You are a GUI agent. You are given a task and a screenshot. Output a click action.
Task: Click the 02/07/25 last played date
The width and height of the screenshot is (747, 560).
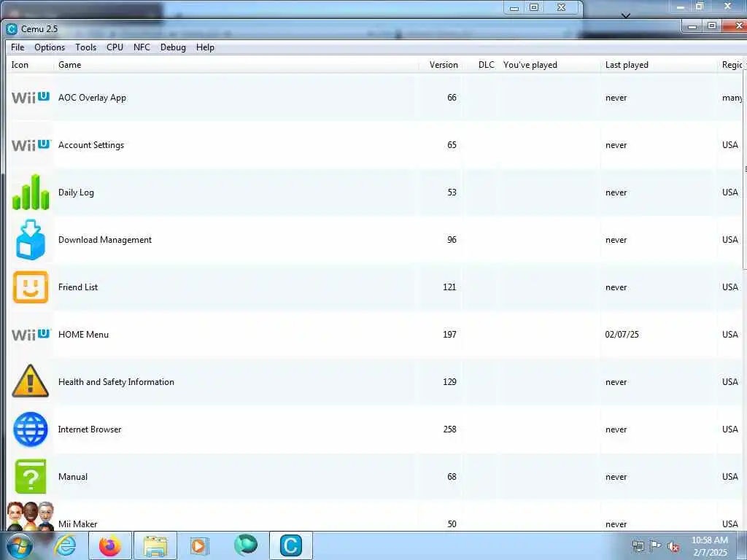[x=622, y=334]
